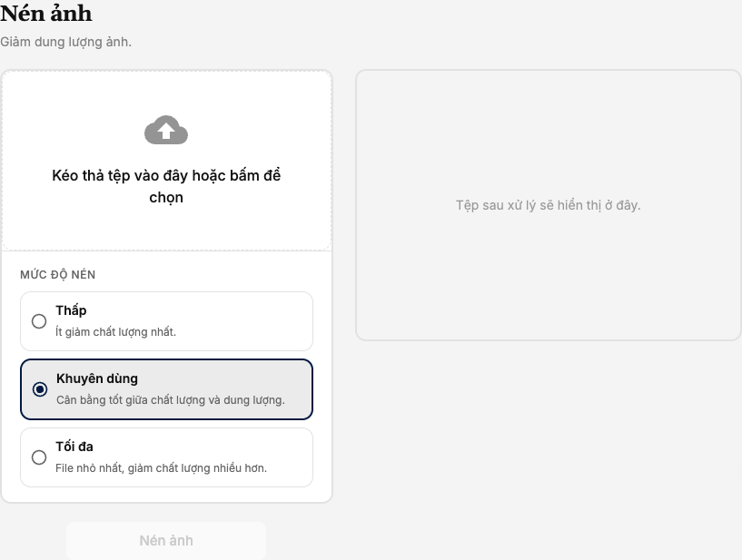
Task: Select the Tối đa radio circle
Action: click(x=39, y=457)
